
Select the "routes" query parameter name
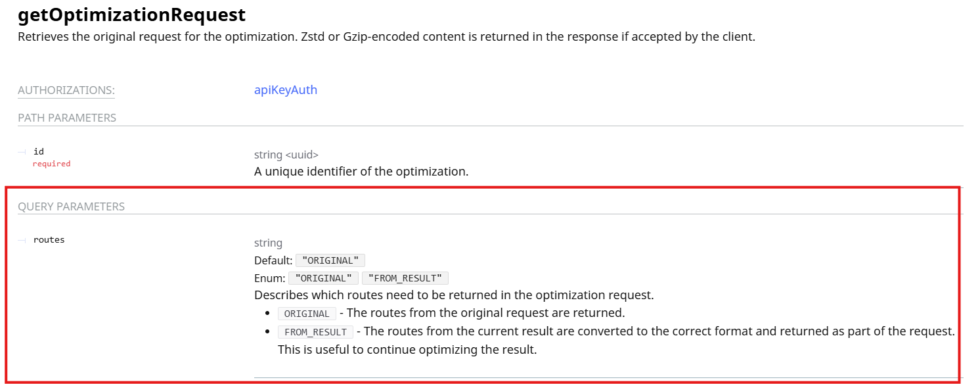pyautogui.click(x=49, y=239)
